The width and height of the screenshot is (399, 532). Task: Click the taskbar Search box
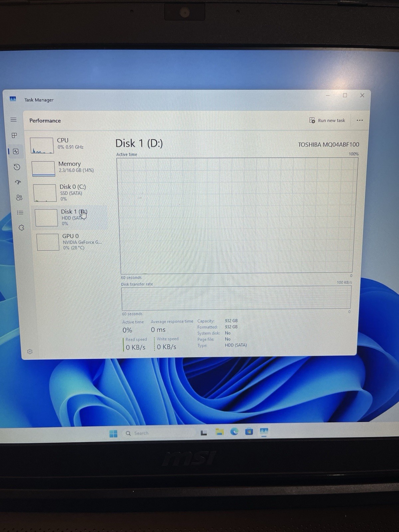[x=160, y=433]
